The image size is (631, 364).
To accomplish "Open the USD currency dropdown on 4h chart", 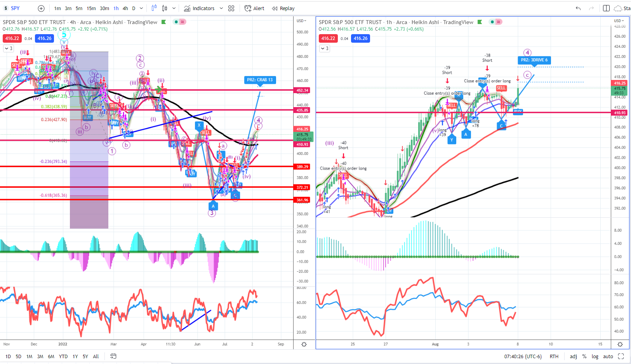I will tap(301, 21).
